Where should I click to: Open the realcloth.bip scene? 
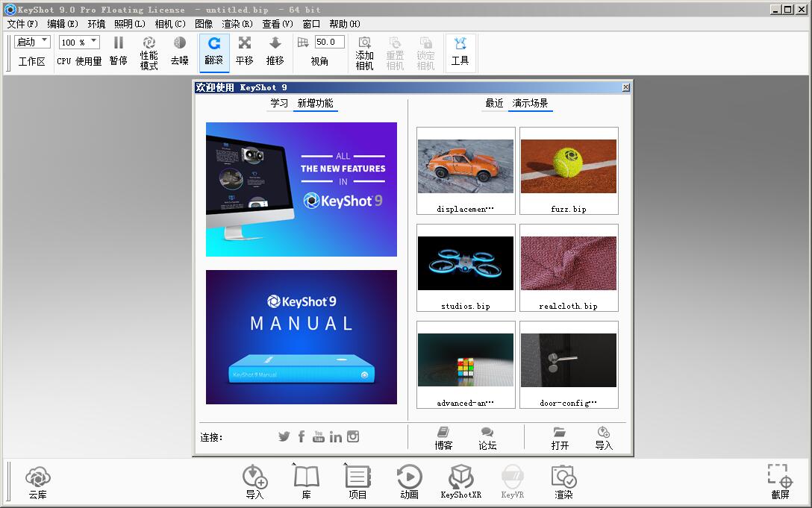coord(569,268)
